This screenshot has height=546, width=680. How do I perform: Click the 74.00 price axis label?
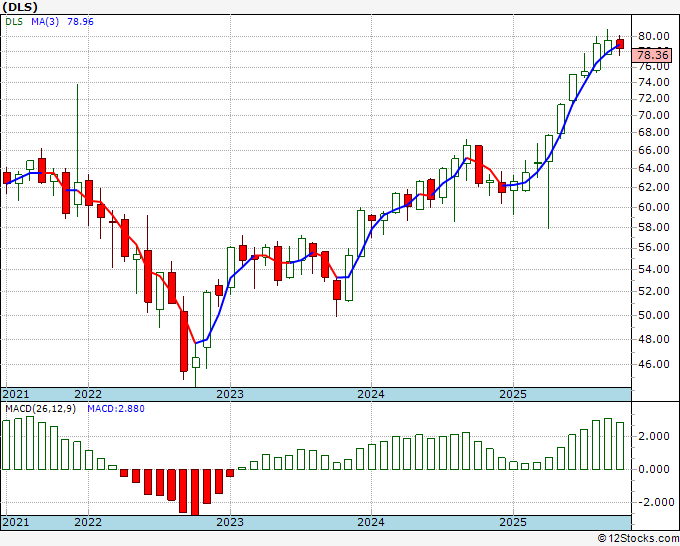(654, 82)
